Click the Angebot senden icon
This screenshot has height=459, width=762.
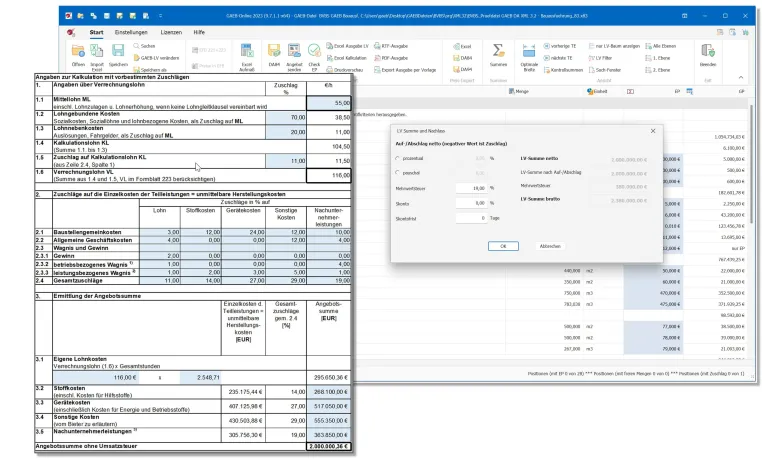(294, 51)
